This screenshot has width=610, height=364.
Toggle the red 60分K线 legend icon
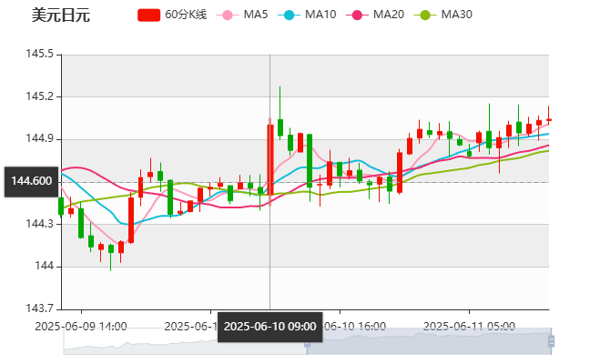[x=148, y=15]
